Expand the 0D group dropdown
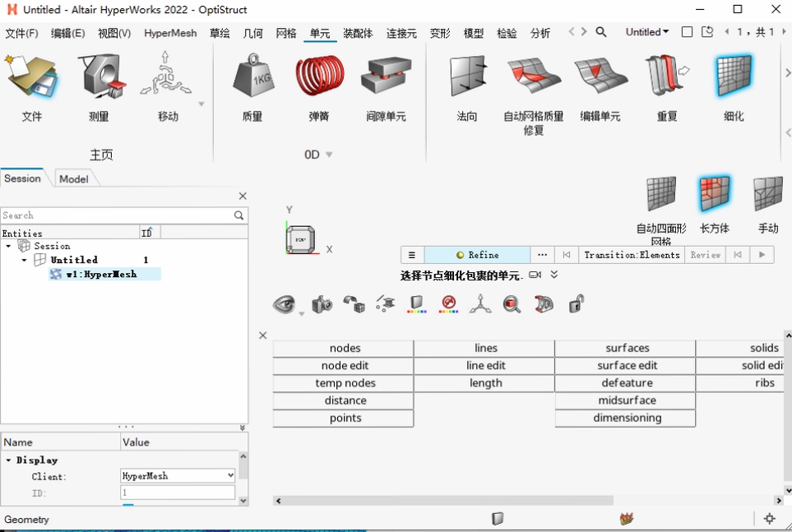The image size is (792, 532). pyautogui.click(x=329, y=155)
